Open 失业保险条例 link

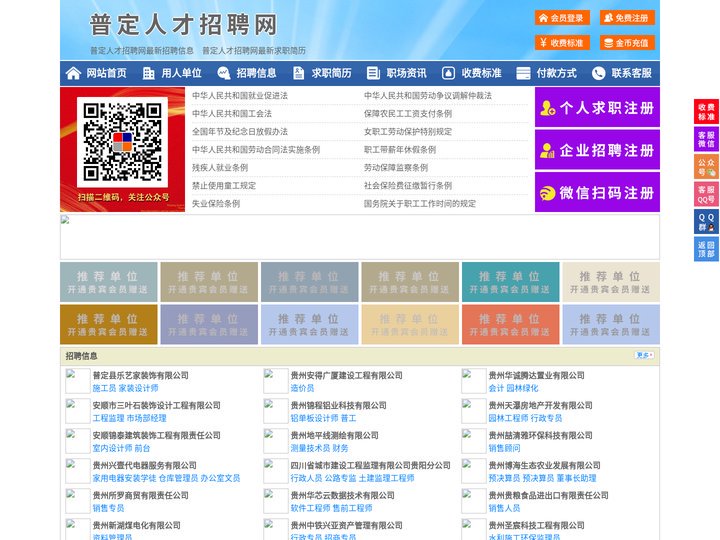click(216, 203)
